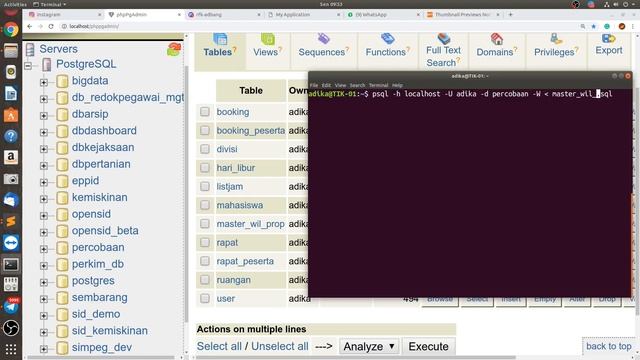Click the browser address bar
Image resolution: width=640 pixels, height=360 pixels.
pos(318,26)
